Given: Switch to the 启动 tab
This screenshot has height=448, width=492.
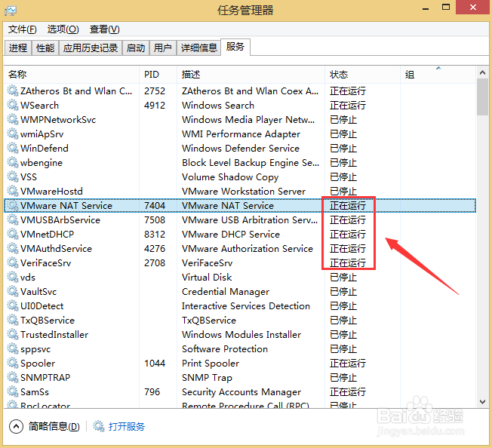Looking at the screenshot, I should pyautogui.click(x=136, y=48).
